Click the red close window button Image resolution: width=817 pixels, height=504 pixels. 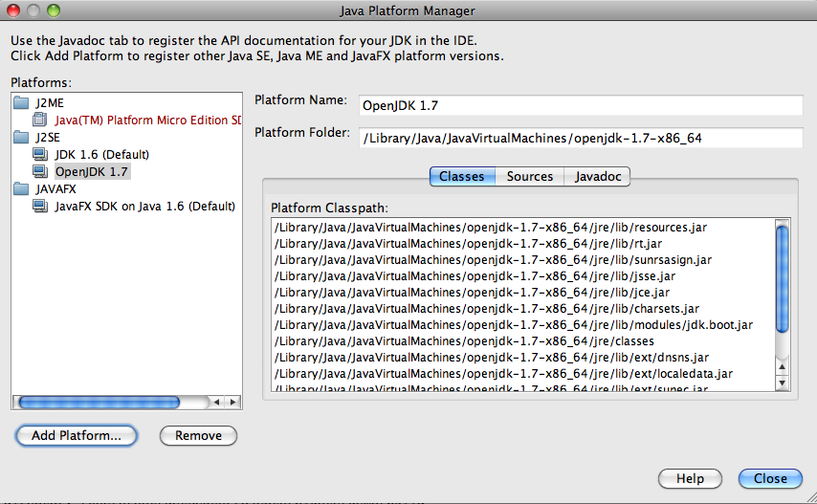13,11
